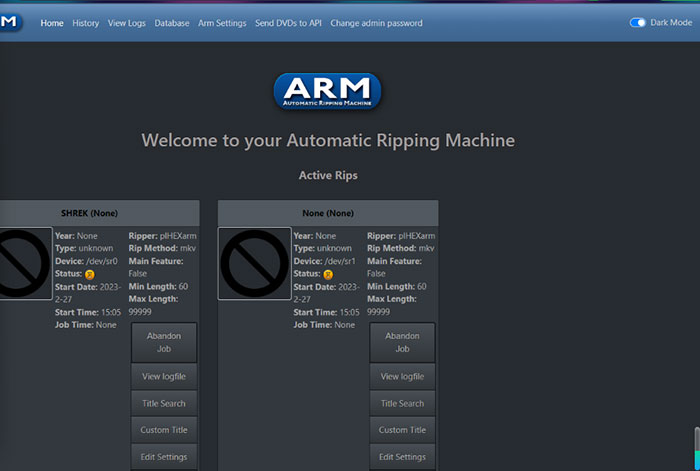Open Title Search for the /dev/sr1 job

(402, 404)
